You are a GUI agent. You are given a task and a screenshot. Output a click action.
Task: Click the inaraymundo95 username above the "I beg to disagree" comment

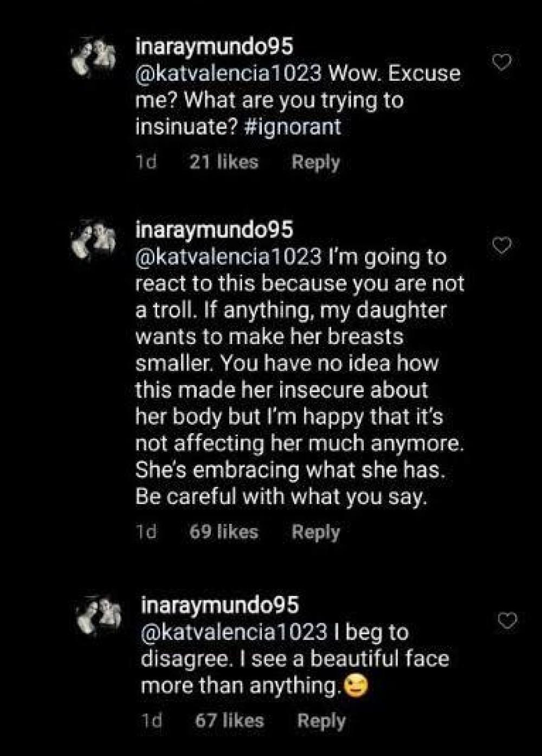click(219, 605)
